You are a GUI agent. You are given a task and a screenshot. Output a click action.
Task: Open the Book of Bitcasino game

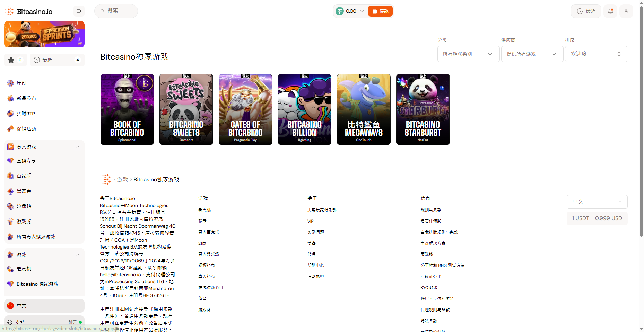coord(127,109)
